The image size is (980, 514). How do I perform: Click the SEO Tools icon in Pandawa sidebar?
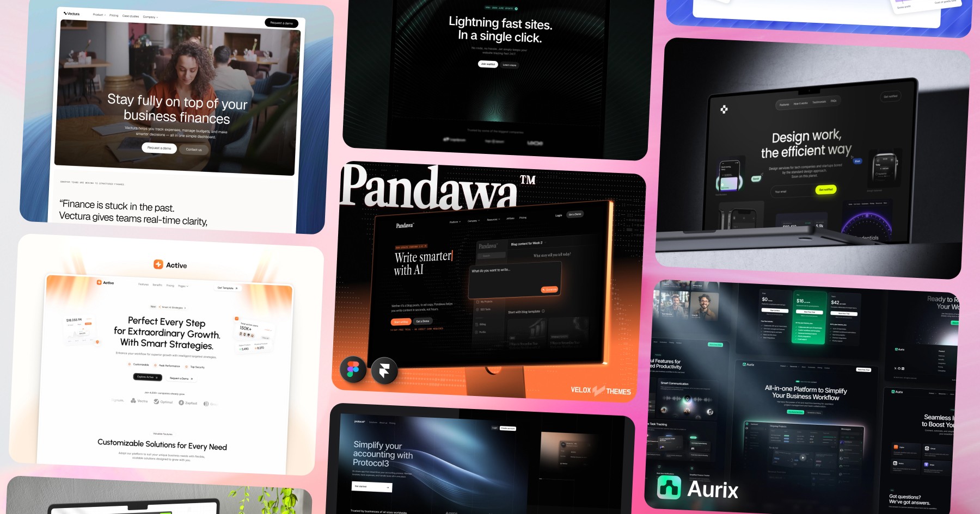click(478, 309)
